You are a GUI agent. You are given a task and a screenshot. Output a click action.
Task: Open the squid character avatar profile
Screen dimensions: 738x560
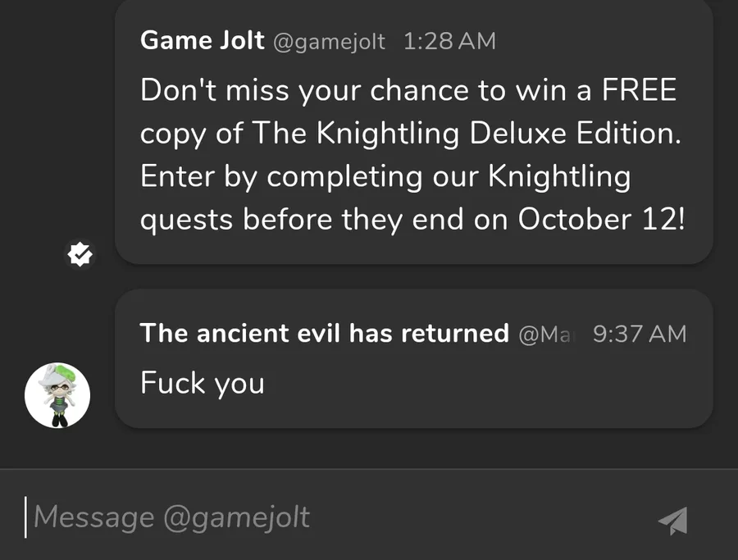pyautogui.click(x=57, y=395)
